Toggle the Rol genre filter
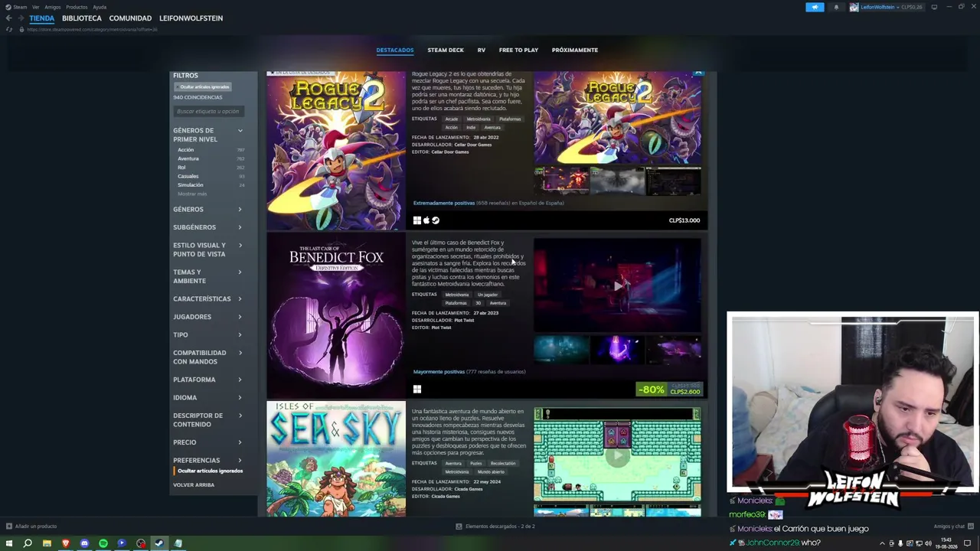Screen dimensions: 980x551 [x=181, y=167]
